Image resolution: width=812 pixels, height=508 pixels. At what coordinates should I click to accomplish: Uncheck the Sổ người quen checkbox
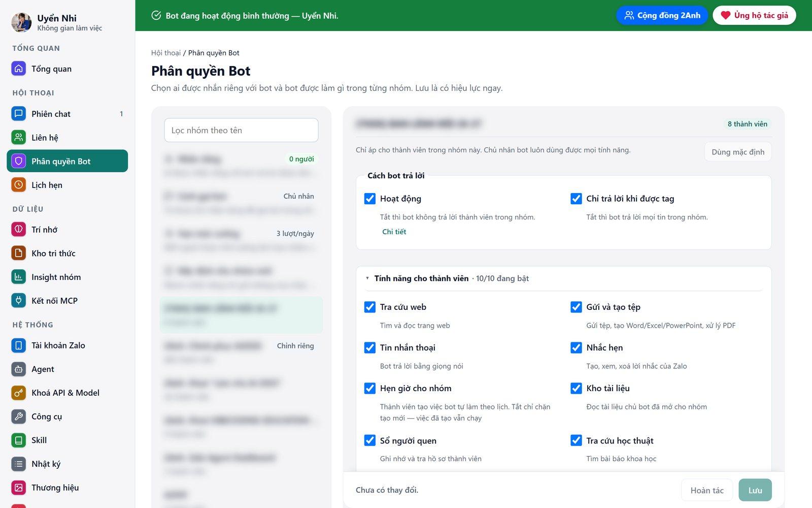click(370, 440)
